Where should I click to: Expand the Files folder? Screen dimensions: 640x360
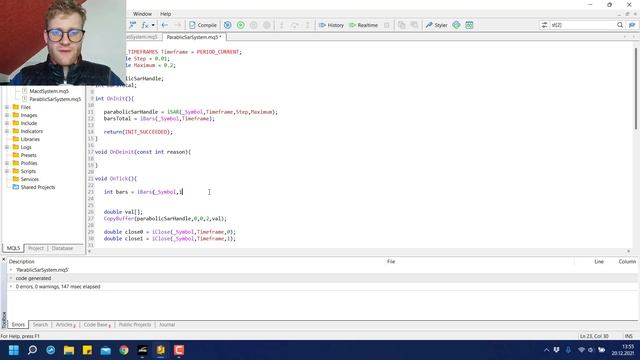pos(7,107)
